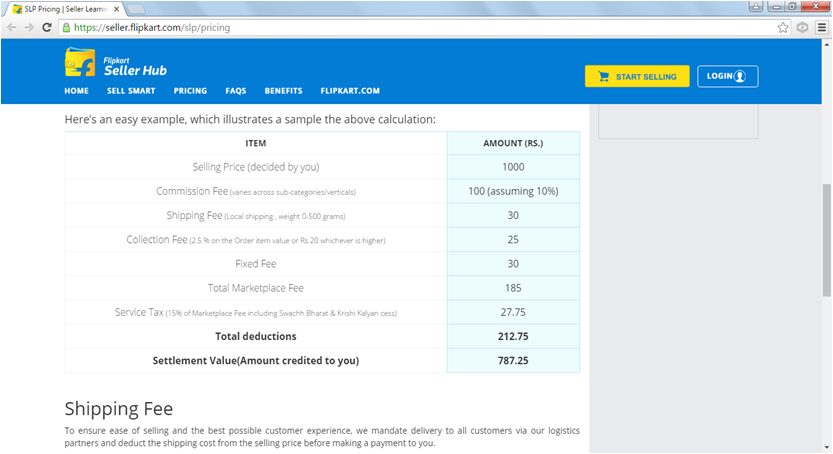Viewport: 833px width, 454px height.
Task: Click the extension icon beside bookmark star
Action: point(802,28)
